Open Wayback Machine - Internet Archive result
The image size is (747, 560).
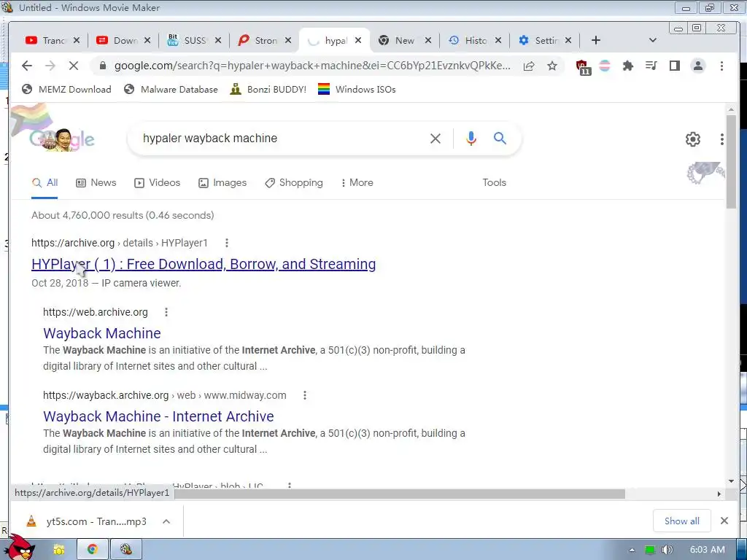point(158,416)
